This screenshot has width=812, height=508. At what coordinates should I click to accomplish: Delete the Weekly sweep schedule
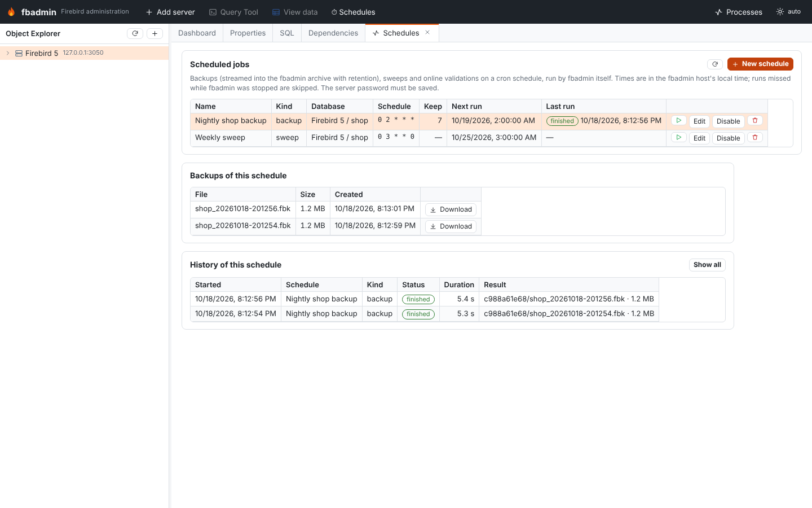755,138
